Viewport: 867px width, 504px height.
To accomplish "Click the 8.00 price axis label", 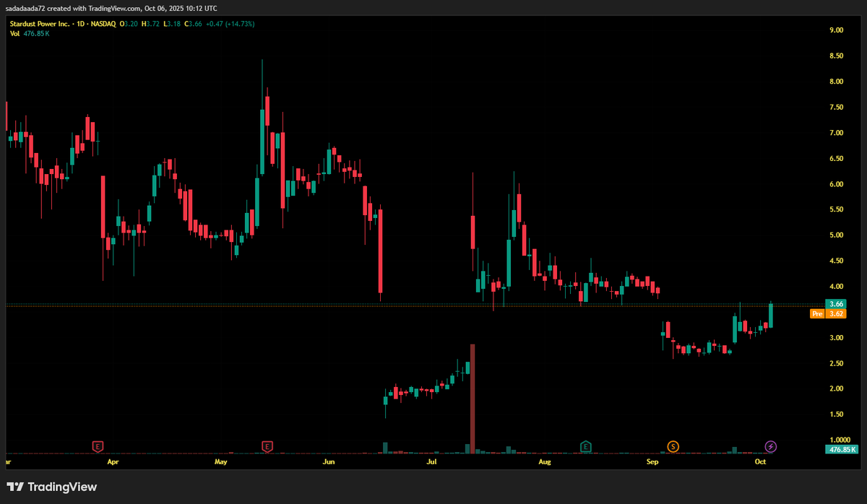I will [x=837, y=82].
